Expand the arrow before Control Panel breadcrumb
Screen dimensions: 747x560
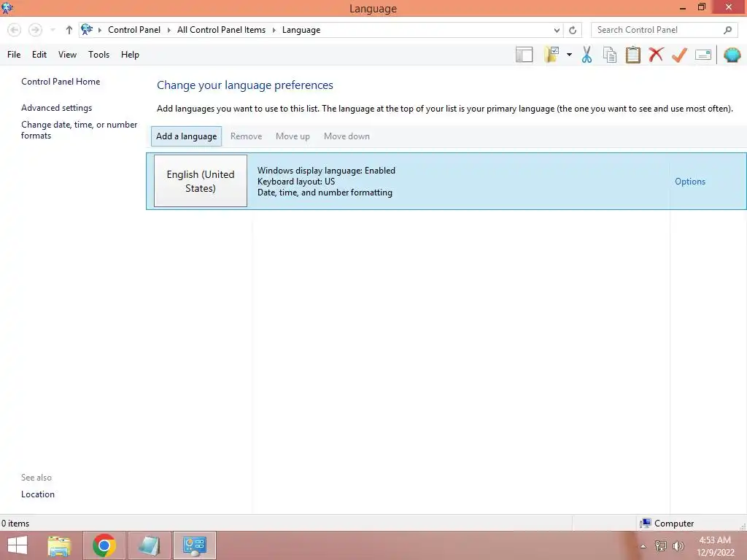point(99,30)
